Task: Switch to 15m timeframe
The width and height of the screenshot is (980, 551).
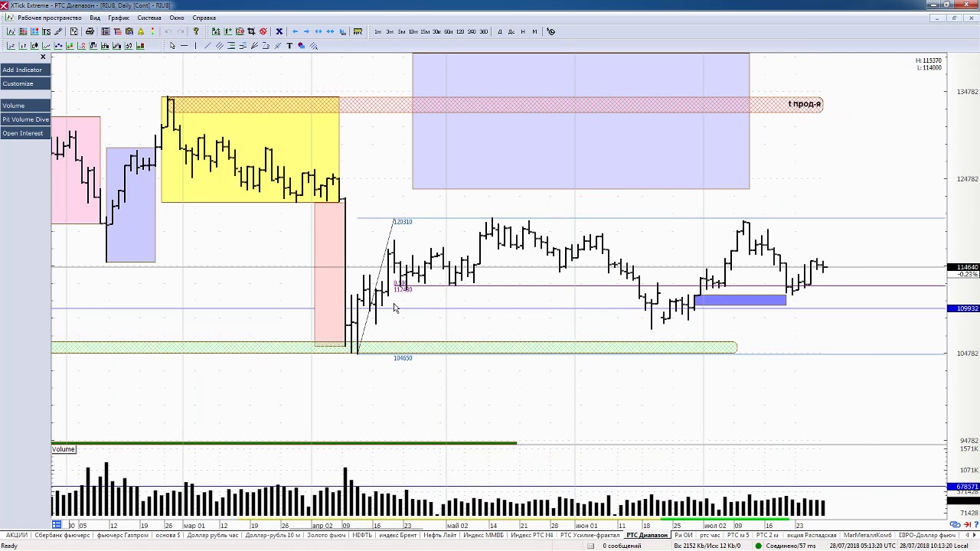Action: 425,31
